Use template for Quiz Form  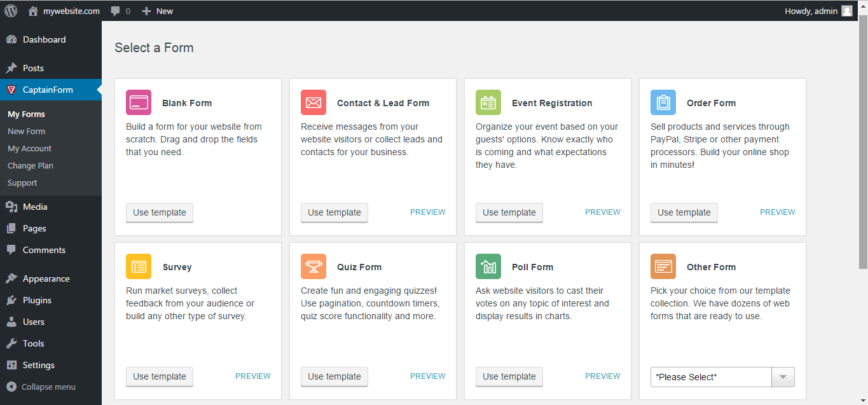point(334,376)
